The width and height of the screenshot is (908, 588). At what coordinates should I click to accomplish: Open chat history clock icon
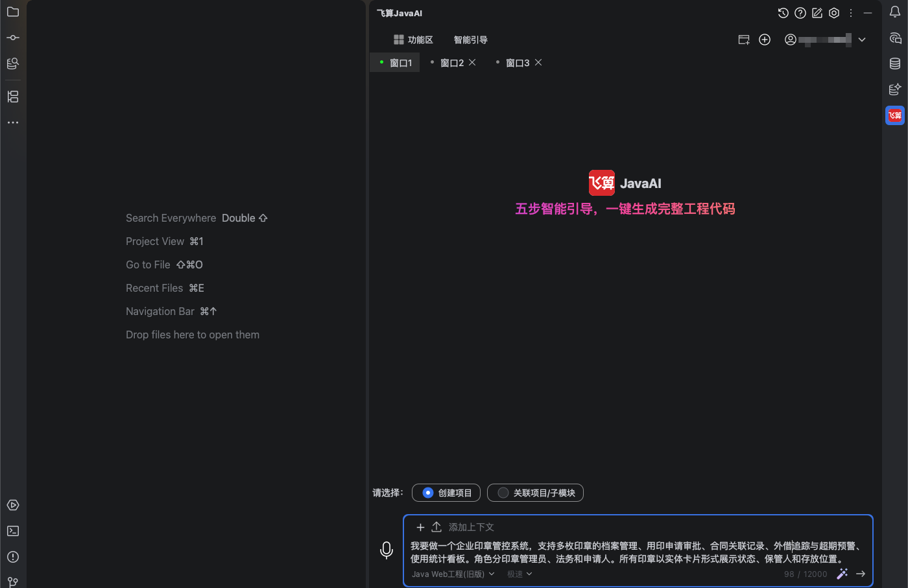(783, 13)
